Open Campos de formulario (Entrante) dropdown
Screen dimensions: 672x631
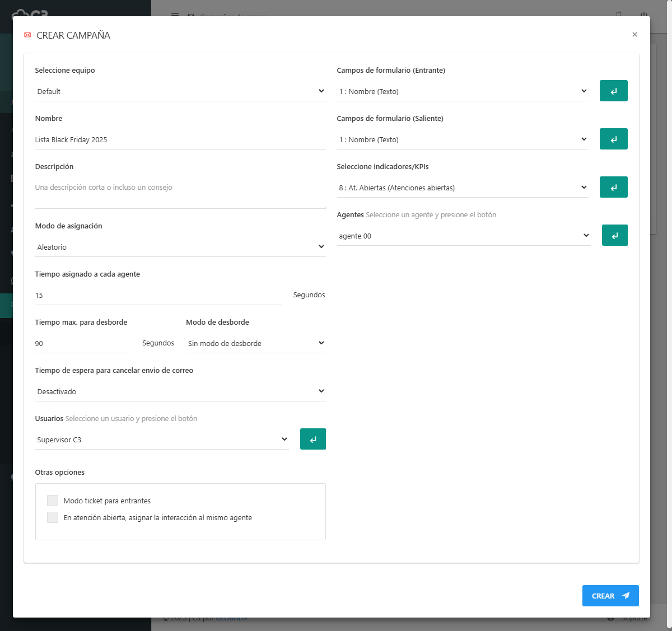(462, 91)
